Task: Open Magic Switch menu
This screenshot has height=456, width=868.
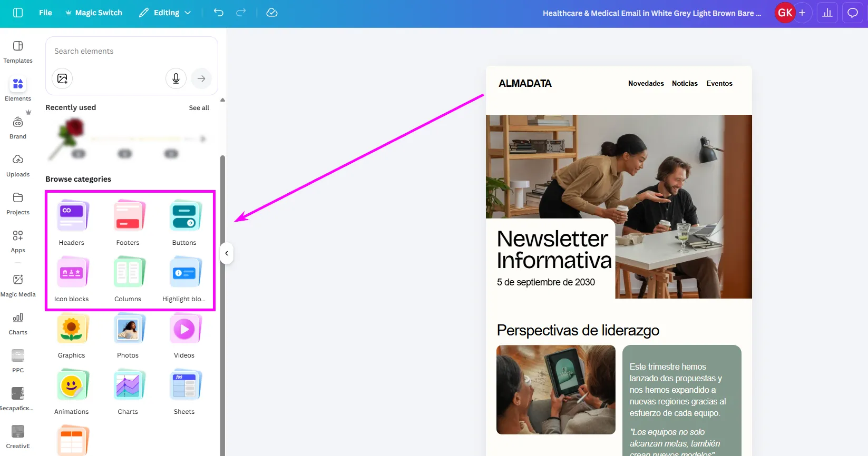Action: click(x=94, y=13)
